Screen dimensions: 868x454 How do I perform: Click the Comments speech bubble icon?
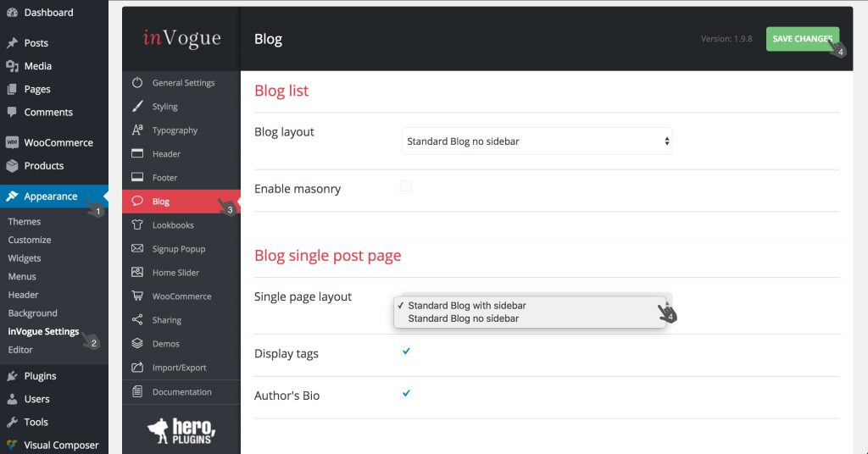(12, 112)
